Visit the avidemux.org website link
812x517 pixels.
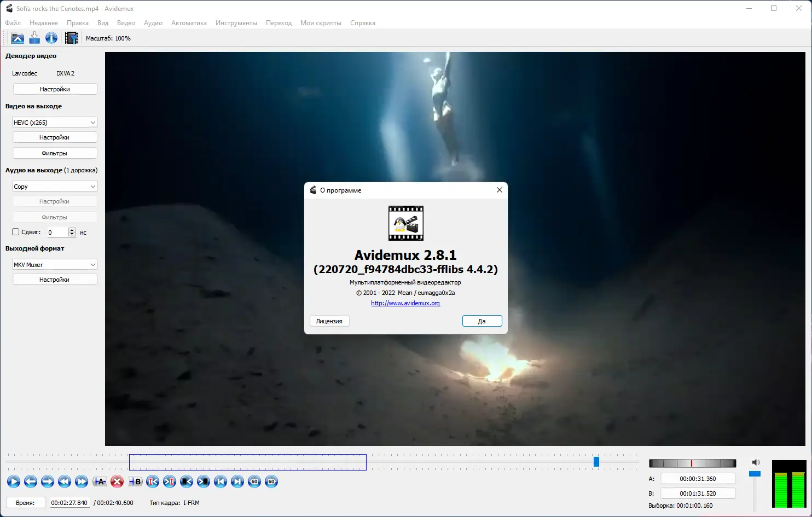405,303
